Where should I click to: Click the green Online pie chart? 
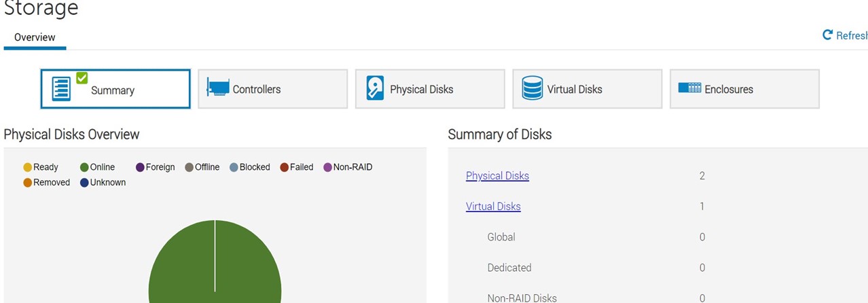tap(215, 272)
